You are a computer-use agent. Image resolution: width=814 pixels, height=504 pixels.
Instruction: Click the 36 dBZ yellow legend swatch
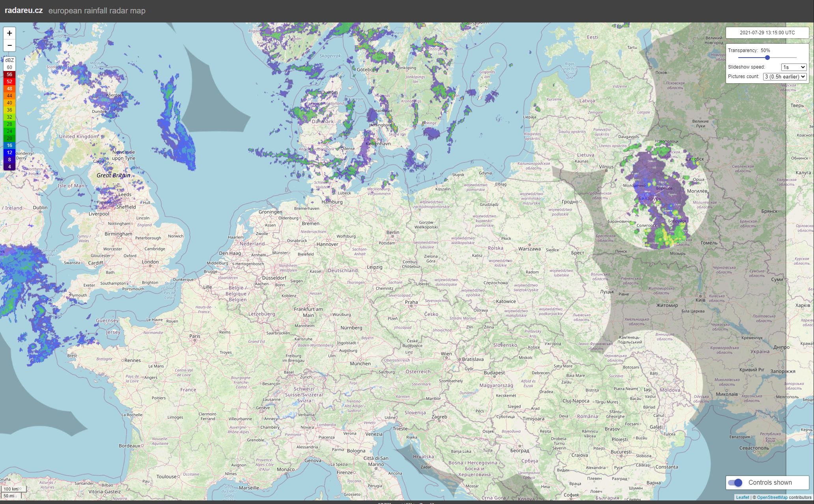[x=9, y=110]
